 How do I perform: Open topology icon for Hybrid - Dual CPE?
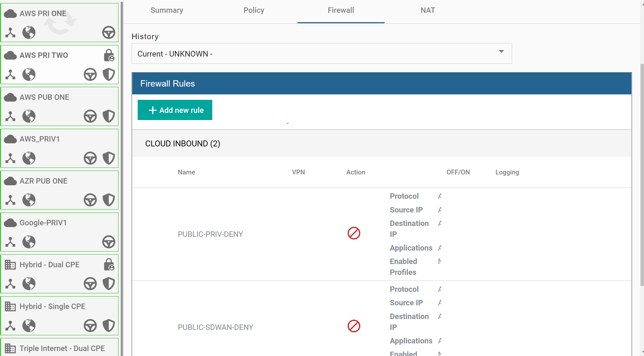pyautogui.click(x=10, y=284)
